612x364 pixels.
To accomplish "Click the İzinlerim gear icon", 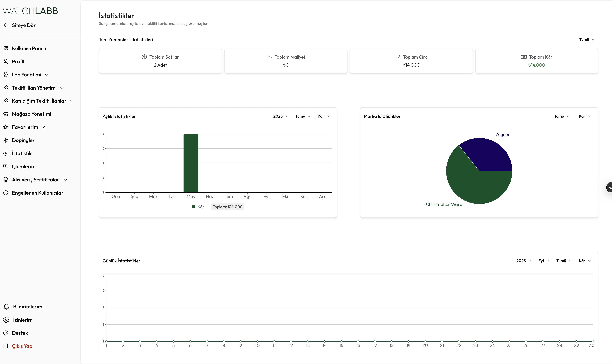I will (x=6, y=320).
